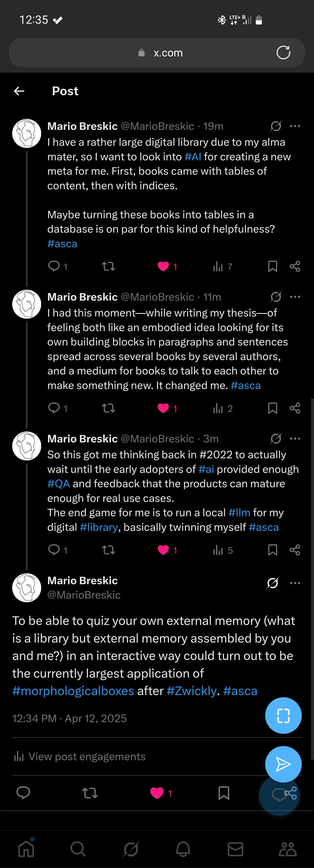Open the Notifications bell tab
314x868 pixels.
point(183,849)
